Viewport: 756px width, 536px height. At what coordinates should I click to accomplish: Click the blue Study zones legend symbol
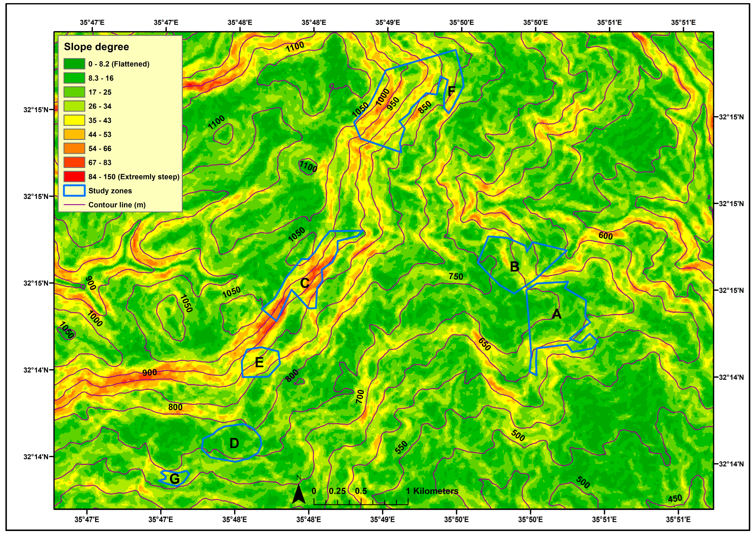tap(74, 191)
